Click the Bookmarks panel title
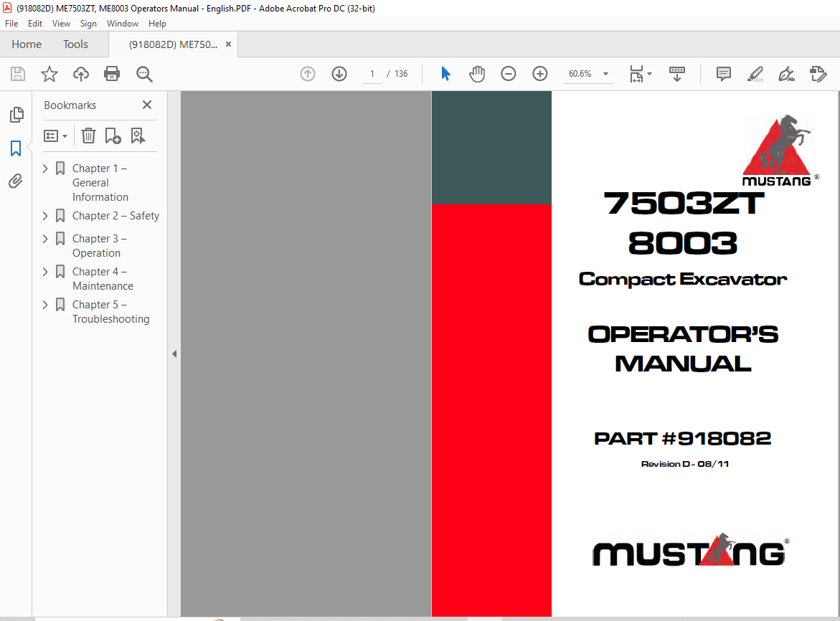Viewport: 840px width, 621px height. [70, 105]
